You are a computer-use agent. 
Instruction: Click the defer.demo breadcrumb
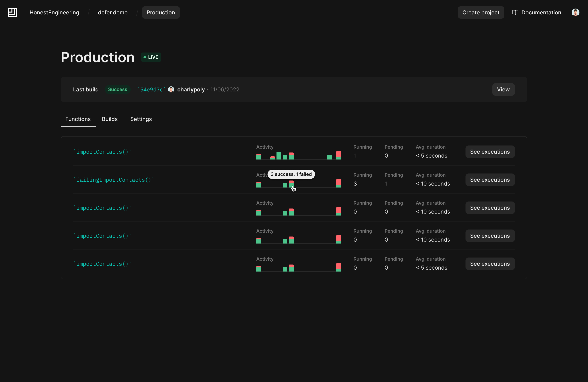113,12
